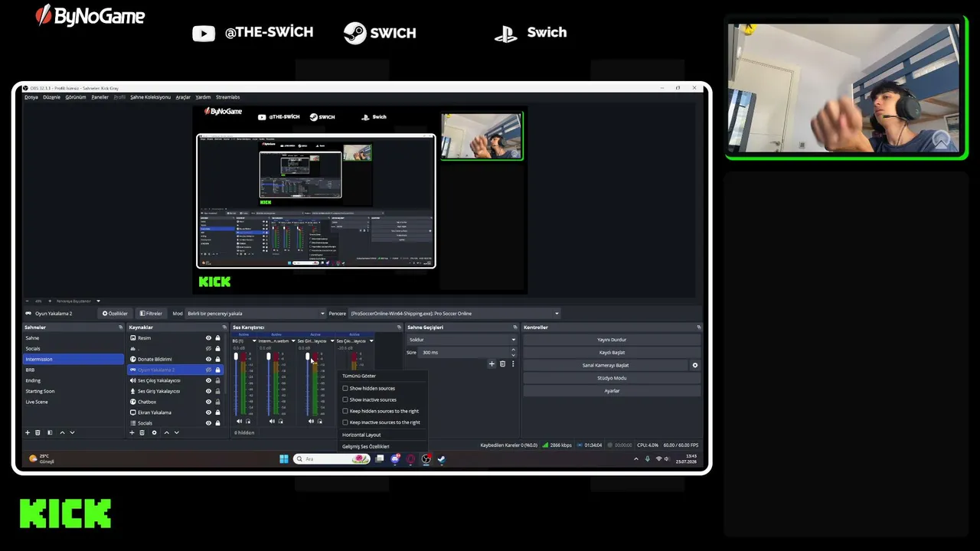Image resolution: width=980 pixels, height=551 pixels.
Task: Hide the Ses Çıkış Yakalayıcısı source
Action: pyautogui.click(x=208, y=380)
